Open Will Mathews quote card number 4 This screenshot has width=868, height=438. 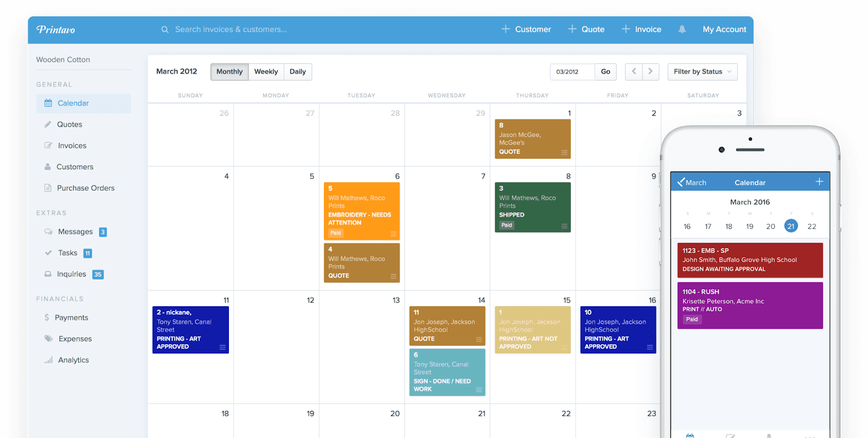(362, 263)
